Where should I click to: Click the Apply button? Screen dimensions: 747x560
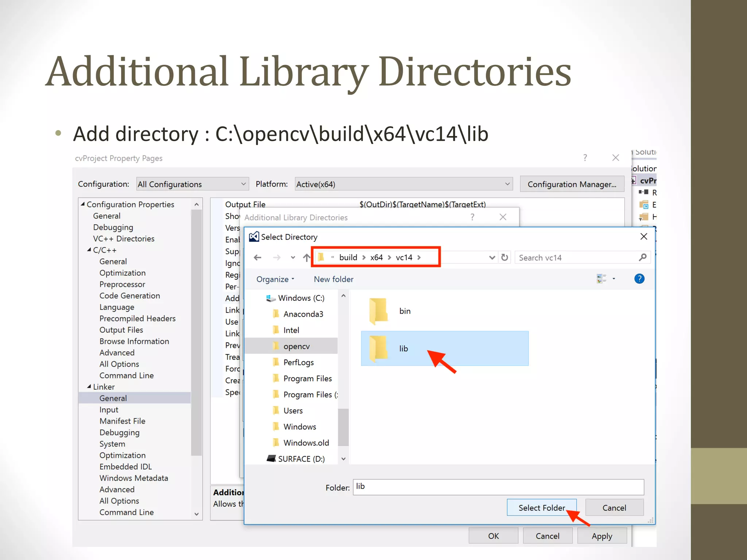click(601, 536)
